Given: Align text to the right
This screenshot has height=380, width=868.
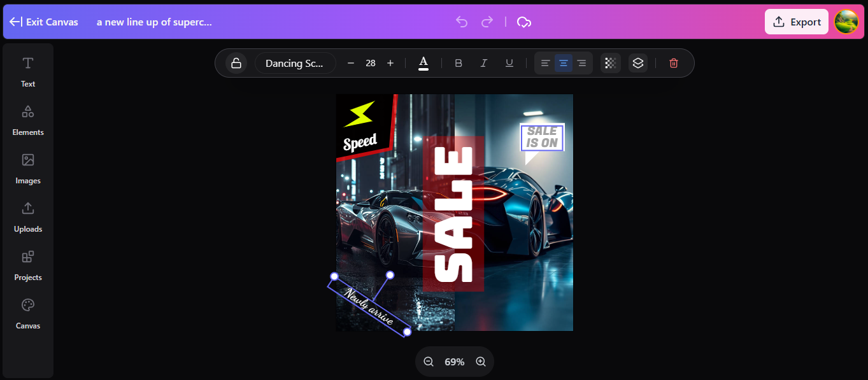Looking at the screenshot, I should click(x=581, y=63).
